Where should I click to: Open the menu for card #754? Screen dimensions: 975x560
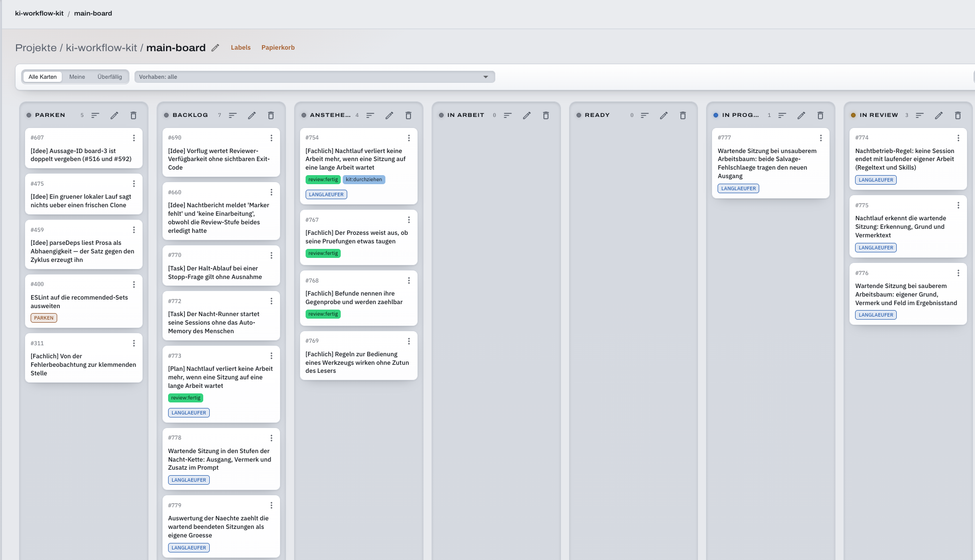409,138
